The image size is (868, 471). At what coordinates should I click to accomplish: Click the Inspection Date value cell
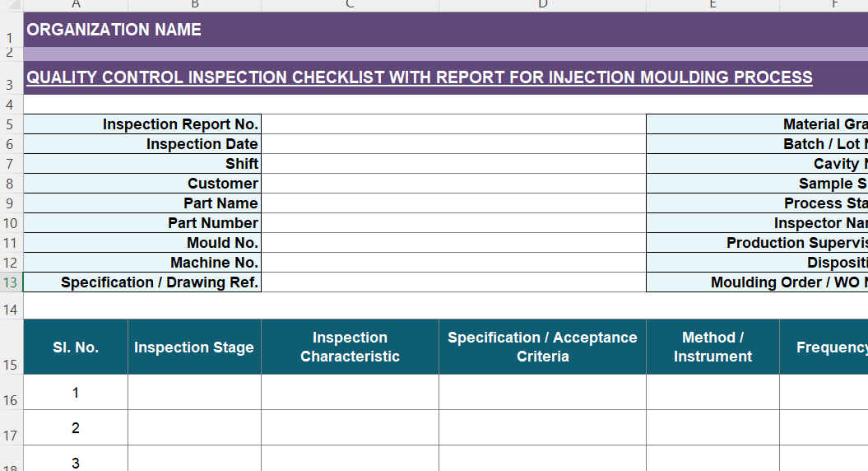click(x=453, y=144)
